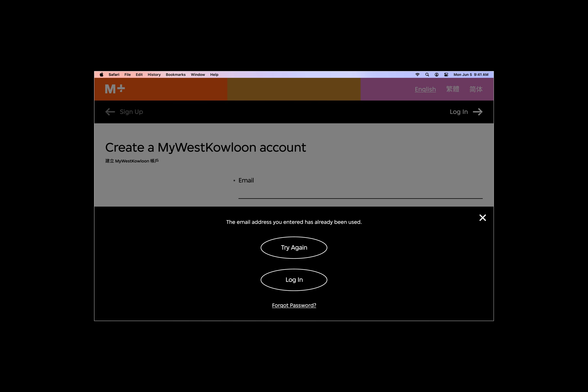Image resolution: width=588 pixels, height=392 pixels.
Task: Click the left arrow beside Sign Up
Action: click(x=110, y=112)
